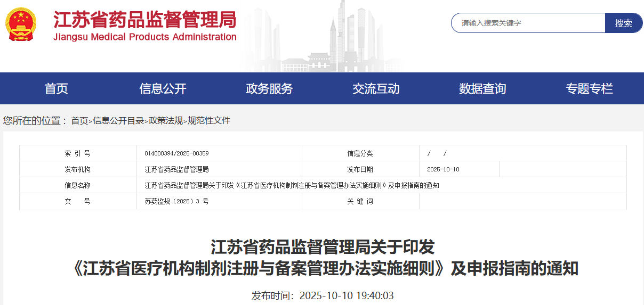Click the 首页 breadcrumb link
Screen dimensions: 644x305
(x=79, y=121)
